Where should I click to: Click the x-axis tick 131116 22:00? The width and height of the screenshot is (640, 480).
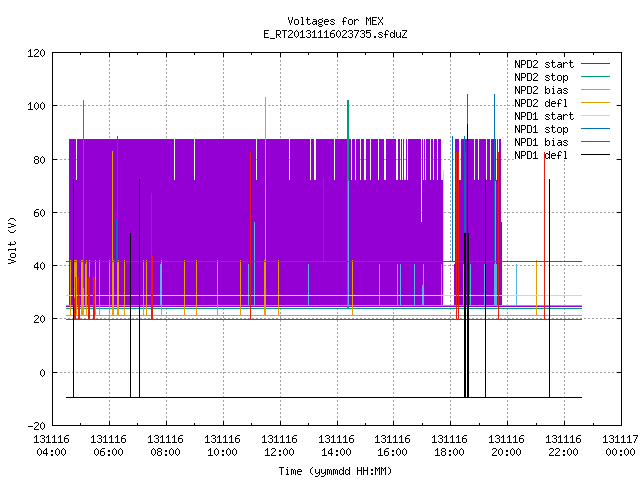[564, 446]
